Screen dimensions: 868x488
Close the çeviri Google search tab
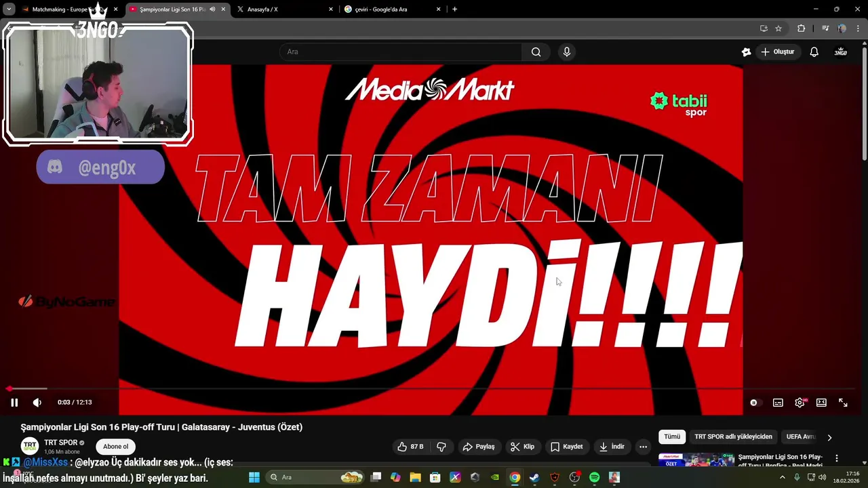tap(439, 9)
